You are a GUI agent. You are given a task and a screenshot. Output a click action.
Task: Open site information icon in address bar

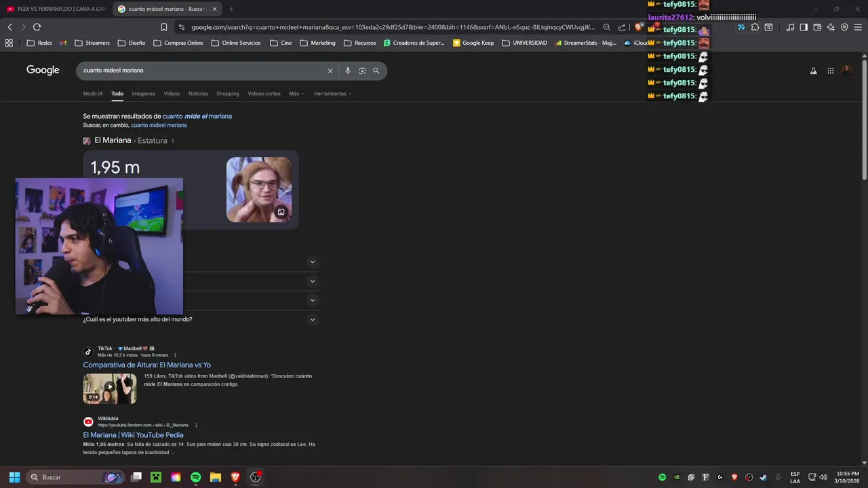click(181, 27)
